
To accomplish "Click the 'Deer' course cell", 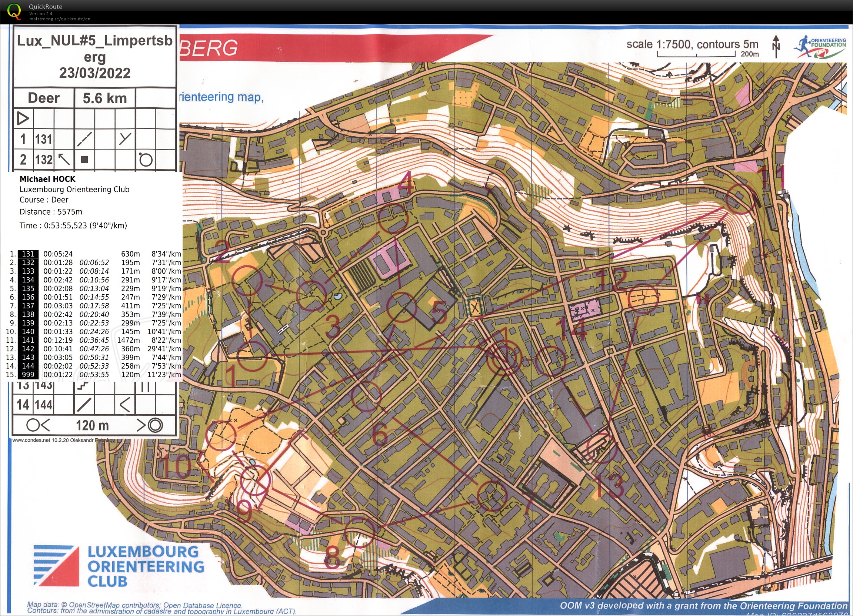I will (x=44, y=98).
